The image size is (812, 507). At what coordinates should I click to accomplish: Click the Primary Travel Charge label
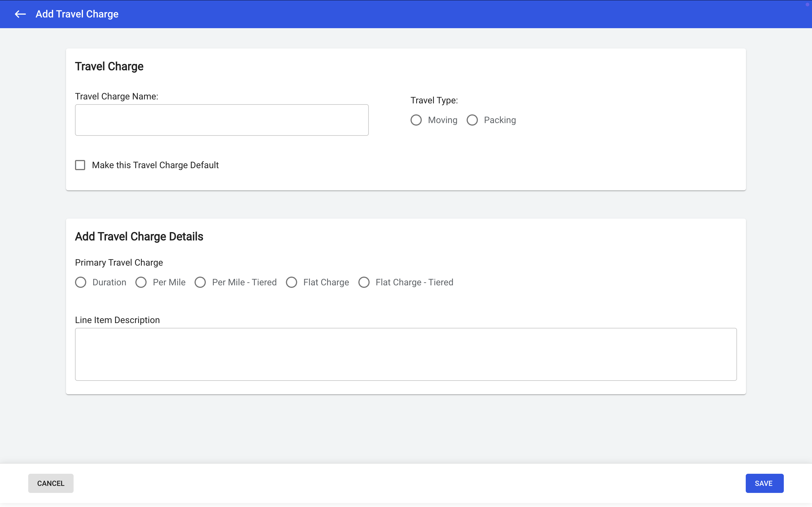click(x=119, y=263)
